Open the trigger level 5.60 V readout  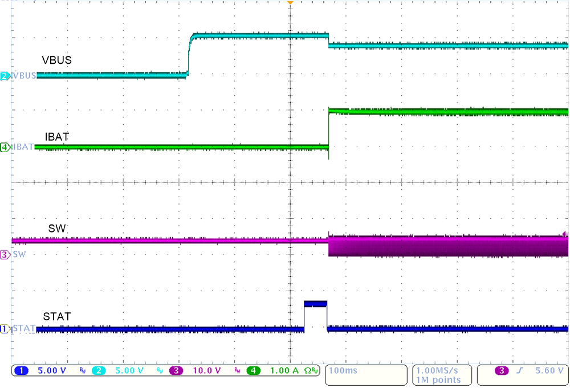click(548, 370)
